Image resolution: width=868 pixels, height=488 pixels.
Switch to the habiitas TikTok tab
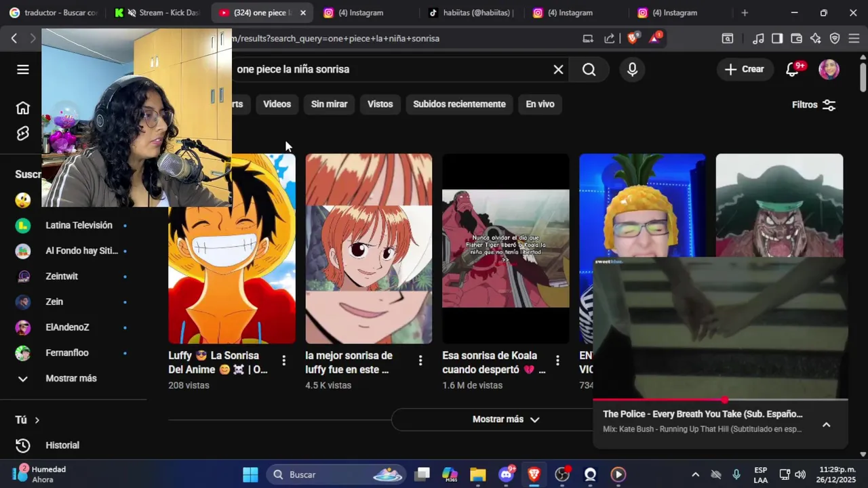pos(471,13)
